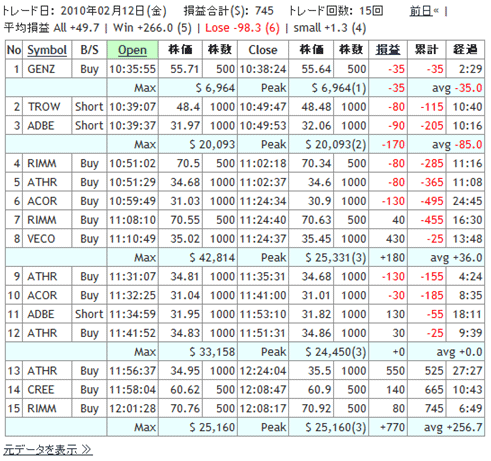Click avg +36.0 summary cell
Viewport: 491px width, 461px height.
(x=456, y=258)
